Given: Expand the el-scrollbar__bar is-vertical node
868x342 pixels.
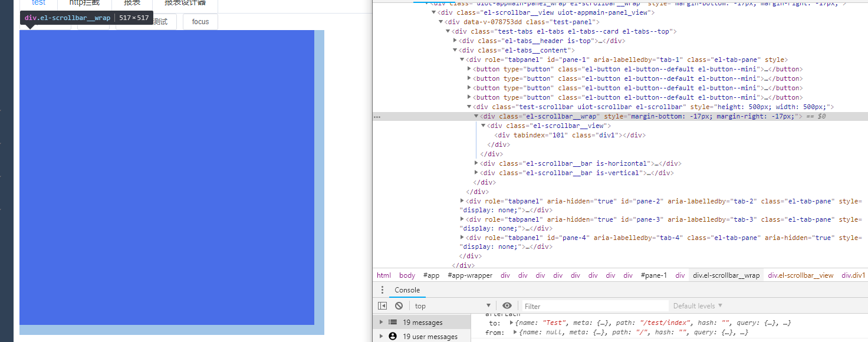Looking at the screenshot, I should pyautogui.click(x=476, y=173).
